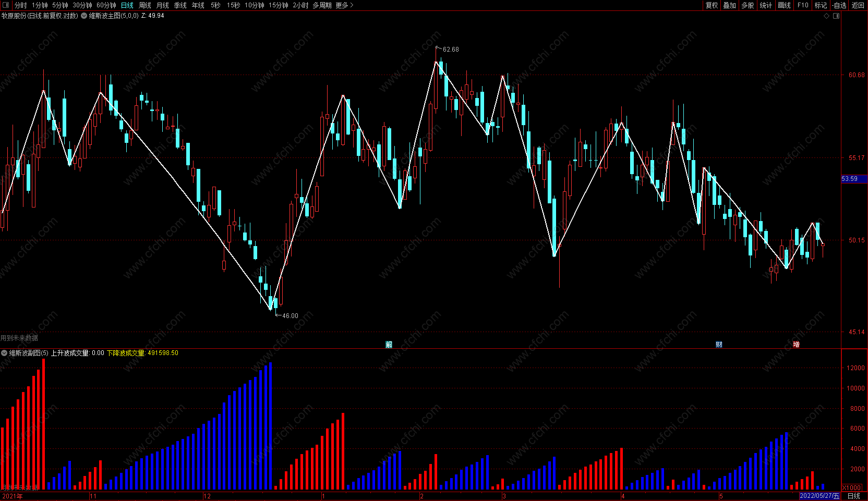Image resolution: width=868 pixels, height=501 pixels.
Task: Open the F10 company info
Action: click(803, 5)
